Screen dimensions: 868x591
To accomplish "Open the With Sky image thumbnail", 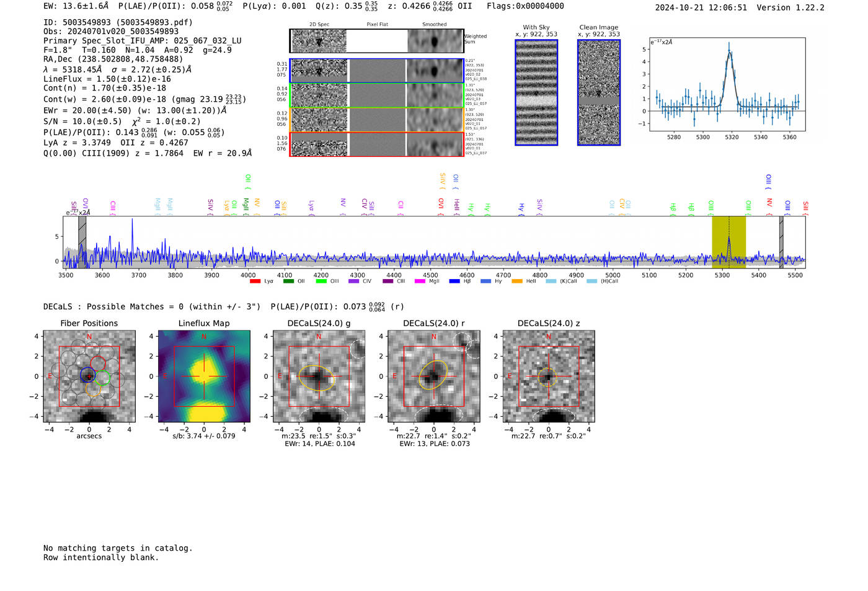I will (x=536, y=92).
